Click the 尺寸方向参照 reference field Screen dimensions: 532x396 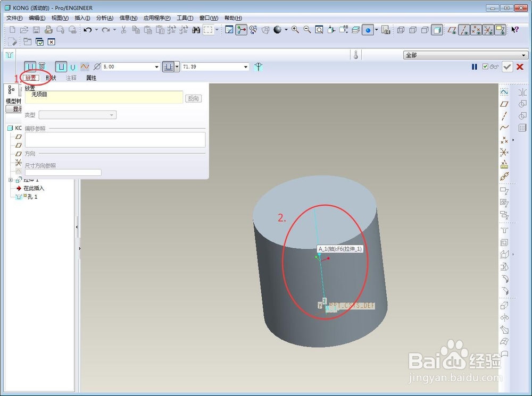click(x=63, y=173)
